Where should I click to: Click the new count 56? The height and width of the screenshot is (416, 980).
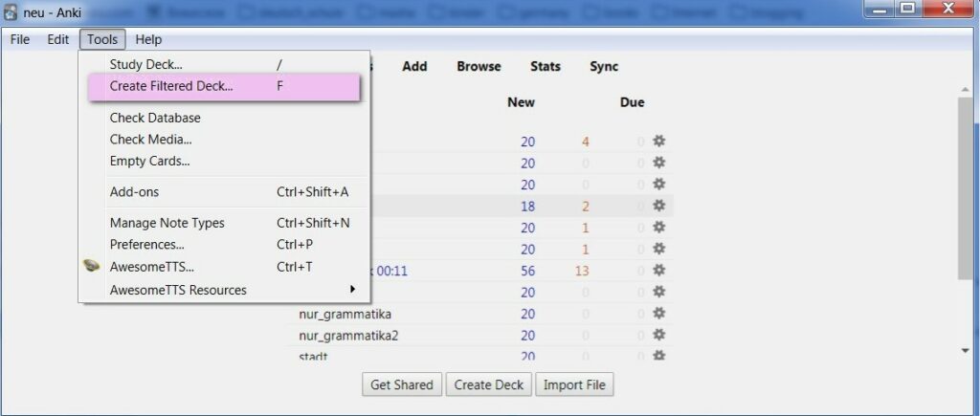click(x=528, y=271)
